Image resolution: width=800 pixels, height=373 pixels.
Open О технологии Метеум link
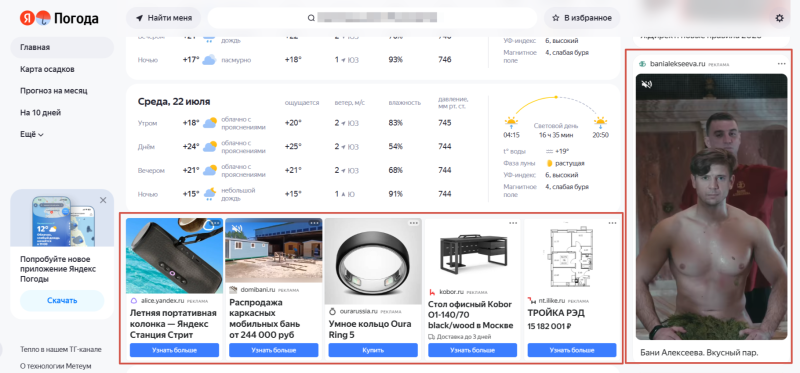click(56, 366)
